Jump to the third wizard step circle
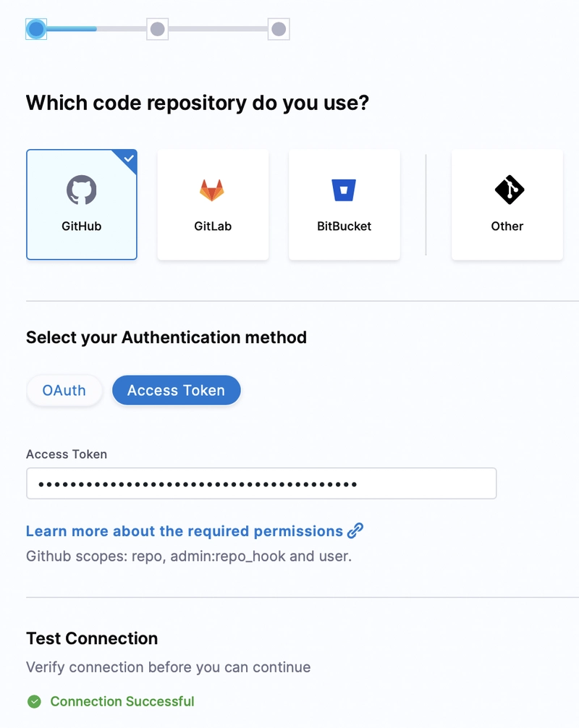 pyautogui.click(x=279, y=29)
